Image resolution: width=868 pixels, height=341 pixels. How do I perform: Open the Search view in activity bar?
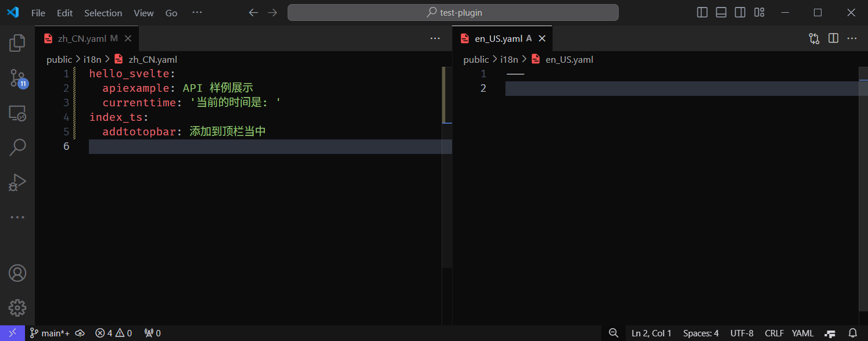17,147
